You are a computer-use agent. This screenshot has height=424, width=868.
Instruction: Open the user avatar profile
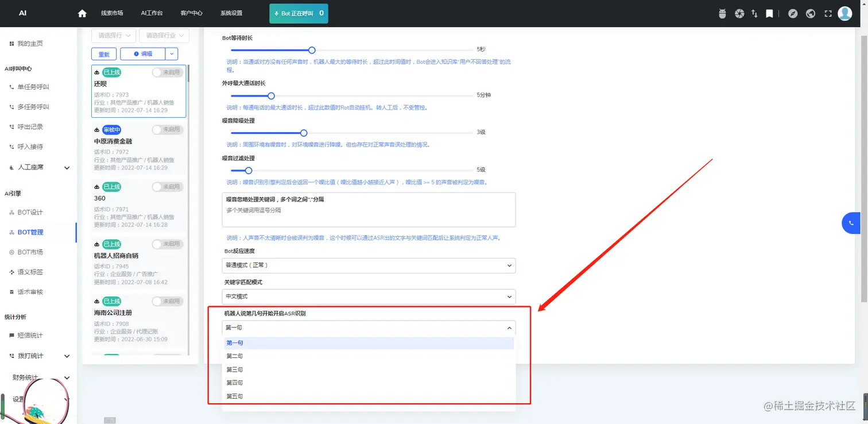pyautogui.click(x=845, y=13)
